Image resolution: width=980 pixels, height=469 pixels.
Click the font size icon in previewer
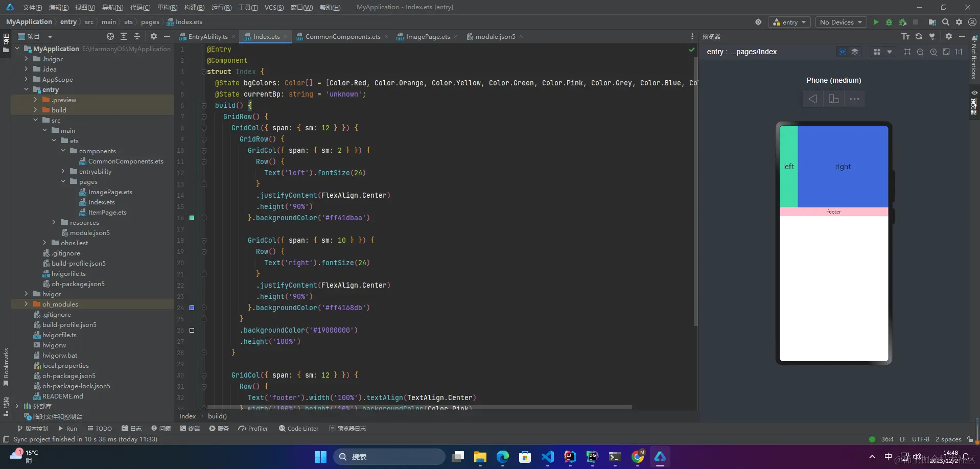(905, 36)
